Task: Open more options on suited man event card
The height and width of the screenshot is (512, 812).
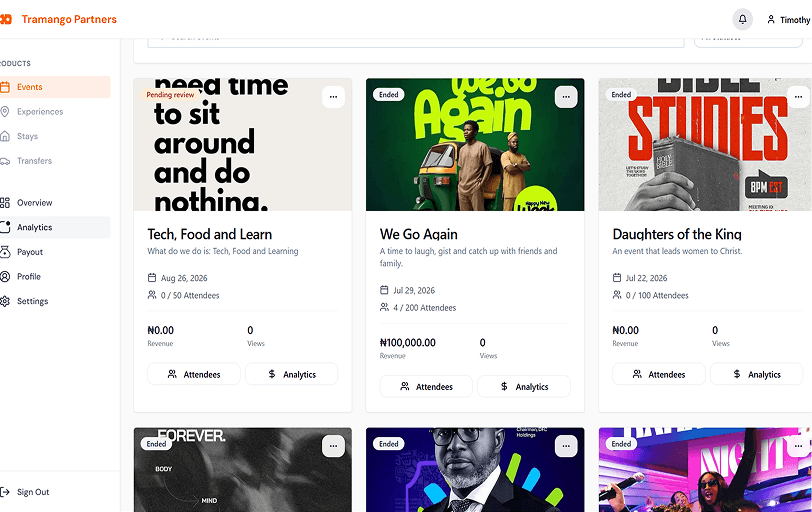Action: click(x=566, y=446)
